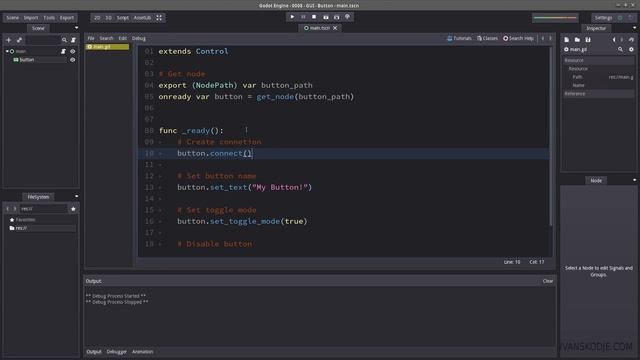Switch to 3D workspace

tap(109, 18)
